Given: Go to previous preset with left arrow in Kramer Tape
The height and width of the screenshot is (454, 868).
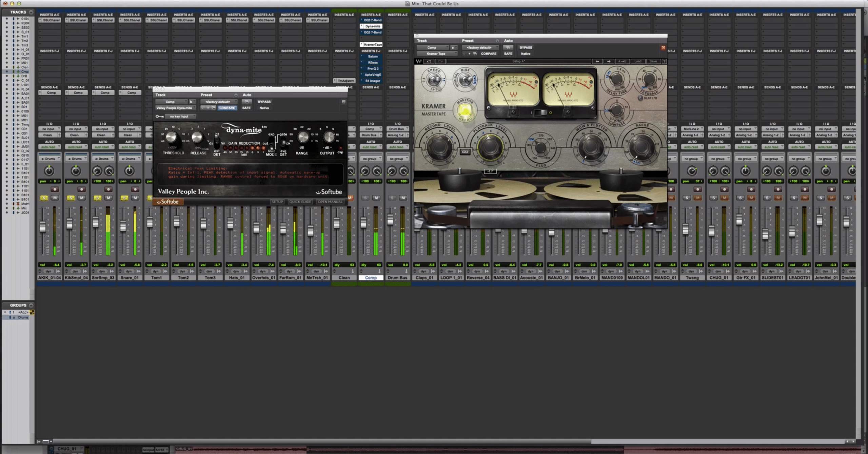Looking at the screenshot, I should pyautogui.click(x=597, y=61).
